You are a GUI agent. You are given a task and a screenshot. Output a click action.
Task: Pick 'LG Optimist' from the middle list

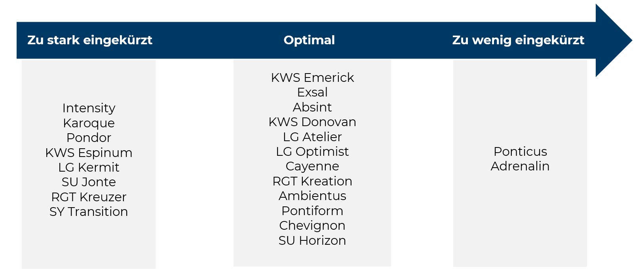[x=312, y=151]
